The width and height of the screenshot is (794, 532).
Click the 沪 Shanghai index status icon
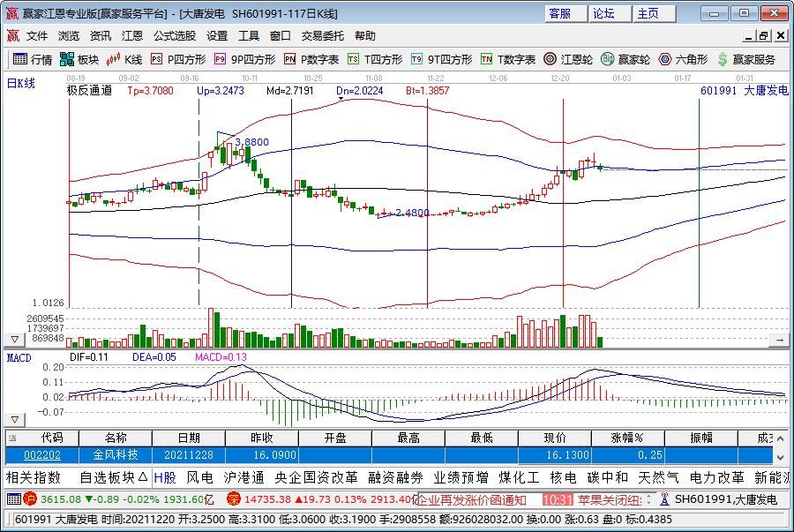tap(30, 499)
